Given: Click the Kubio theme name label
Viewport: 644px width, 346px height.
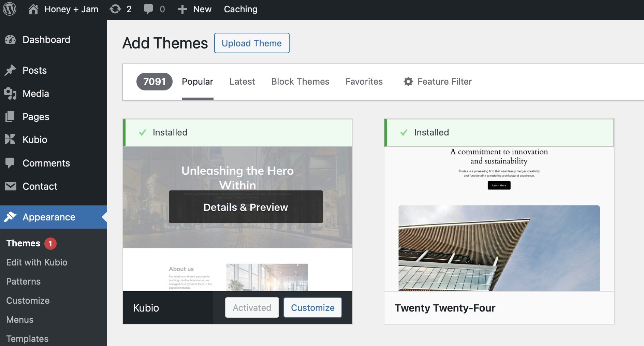Looking at the screenshot, I should click(146, 308).
